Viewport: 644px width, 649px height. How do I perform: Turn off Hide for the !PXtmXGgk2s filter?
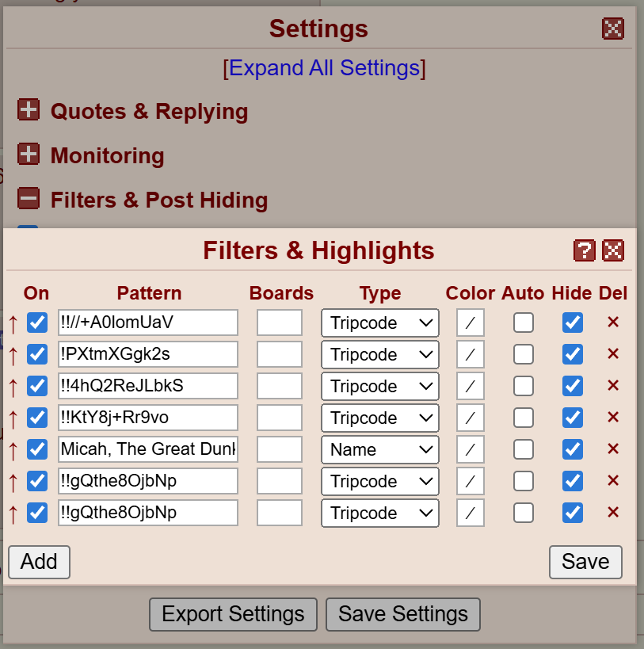573,354
